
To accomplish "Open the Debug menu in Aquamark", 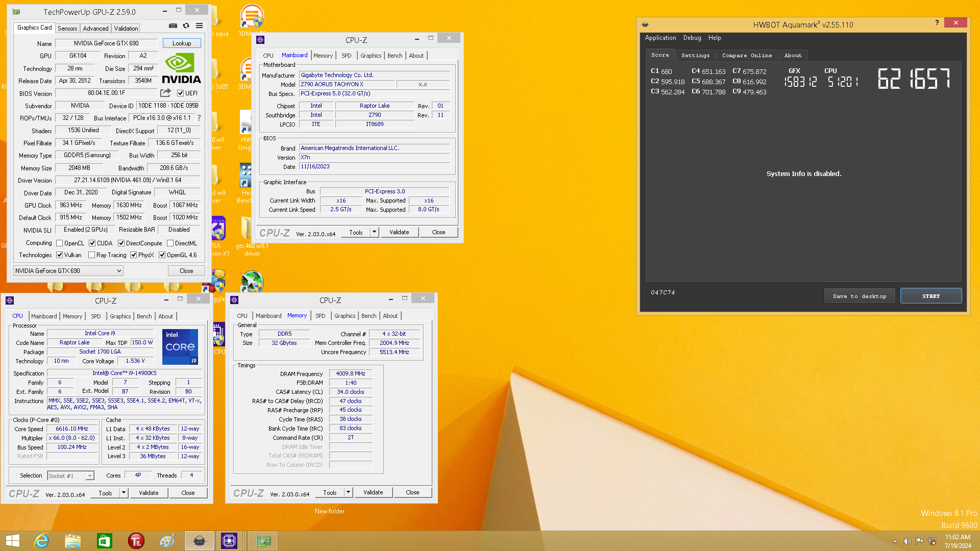I will (692, 38).
